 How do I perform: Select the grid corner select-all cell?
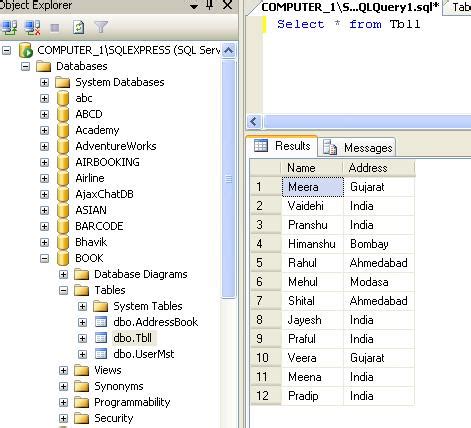pyautogui.click(x=266, y=168)
